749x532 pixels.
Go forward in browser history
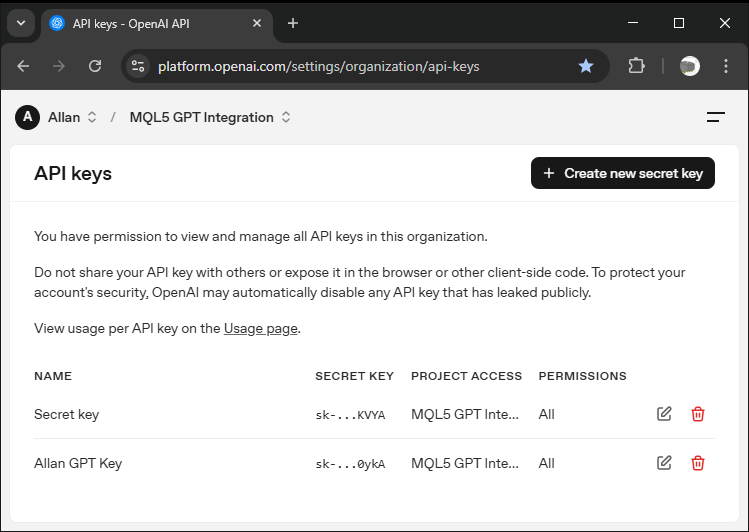[x=59, y=66]
